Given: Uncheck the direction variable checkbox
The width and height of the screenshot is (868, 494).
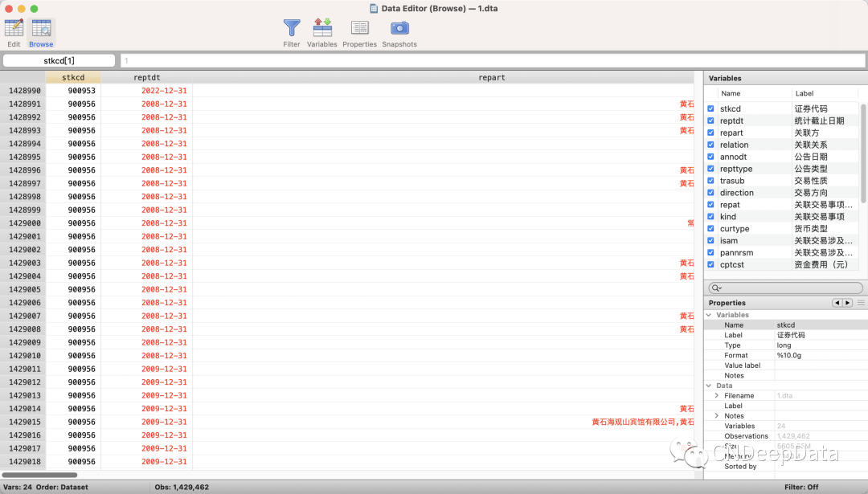Looking at the screenshot, I should [x=710, y=193].
